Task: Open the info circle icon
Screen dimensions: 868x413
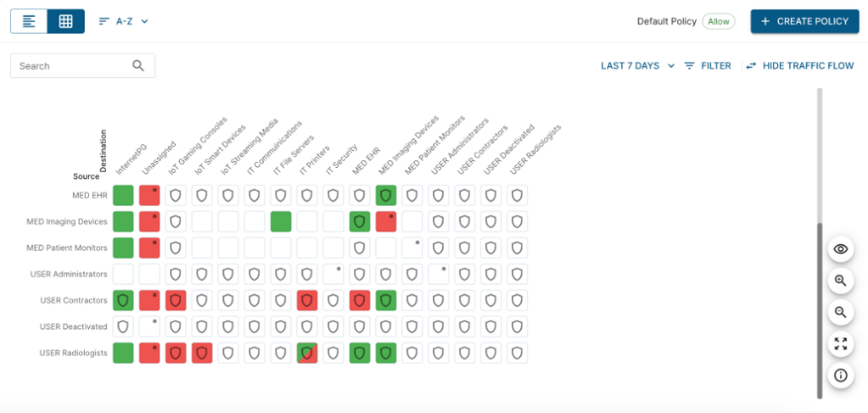Action: (x=841, y=375)
